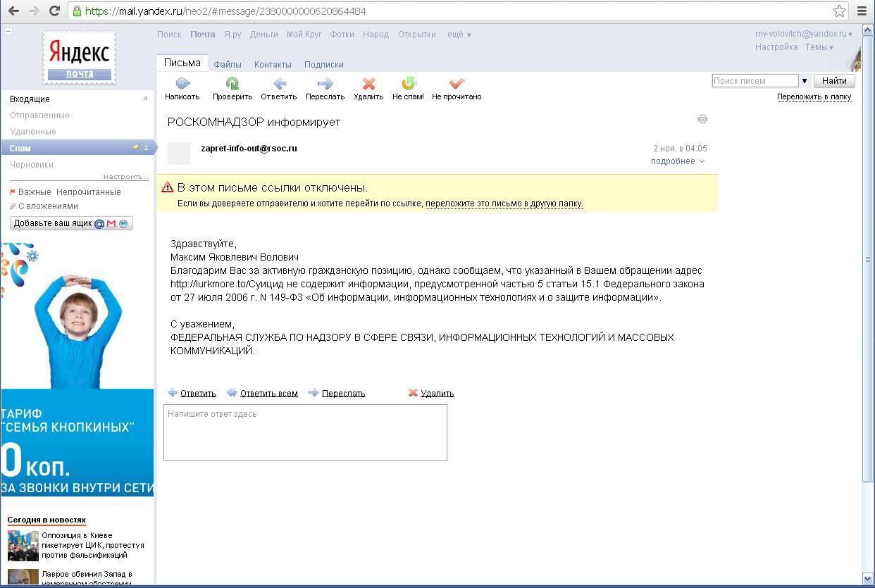Click the Ответить всем link
Screen dimensions: 875x588
coord(268,394)
